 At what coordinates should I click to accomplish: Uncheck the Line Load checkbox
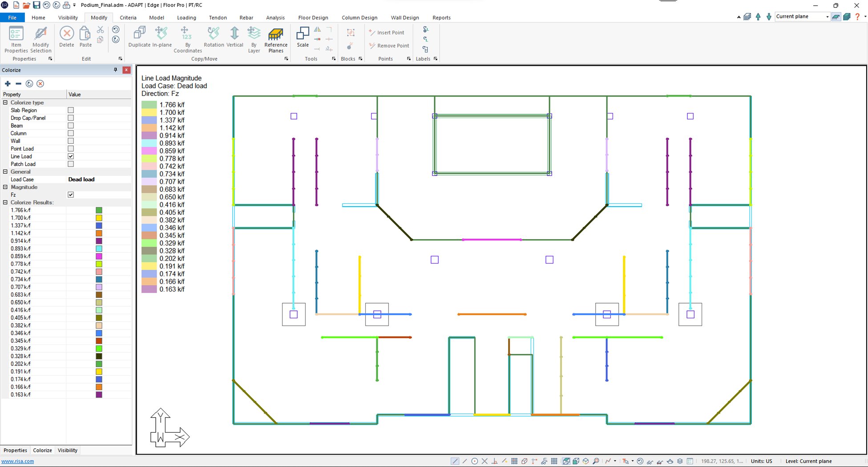[x=71, y=156]
